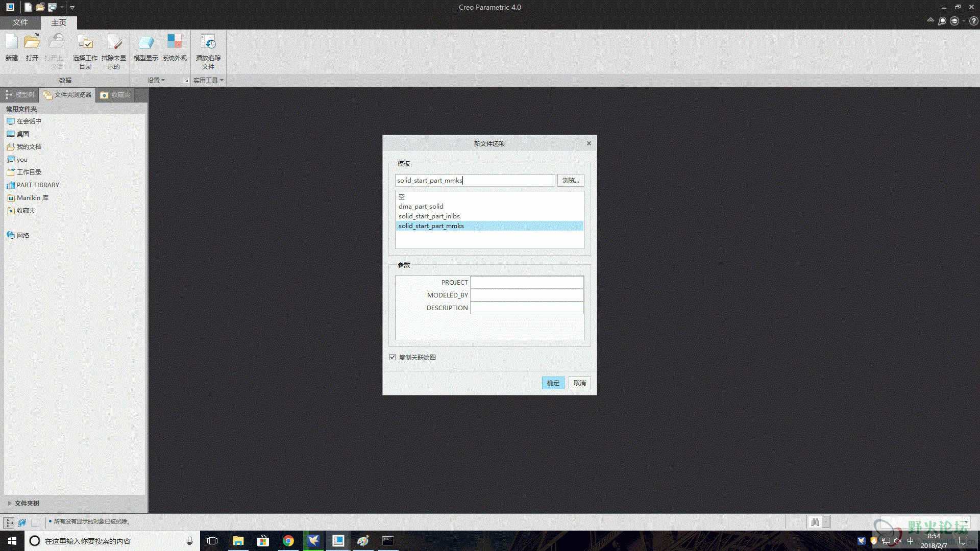
Task: Open 在会话中 folder in navigator
Action: (x=24, y=121)
